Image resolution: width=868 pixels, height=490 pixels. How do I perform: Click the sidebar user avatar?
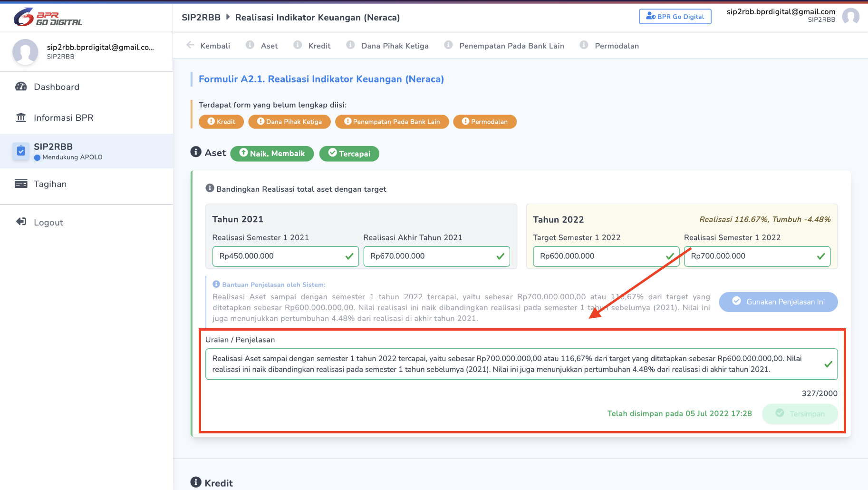coord(25,52)
